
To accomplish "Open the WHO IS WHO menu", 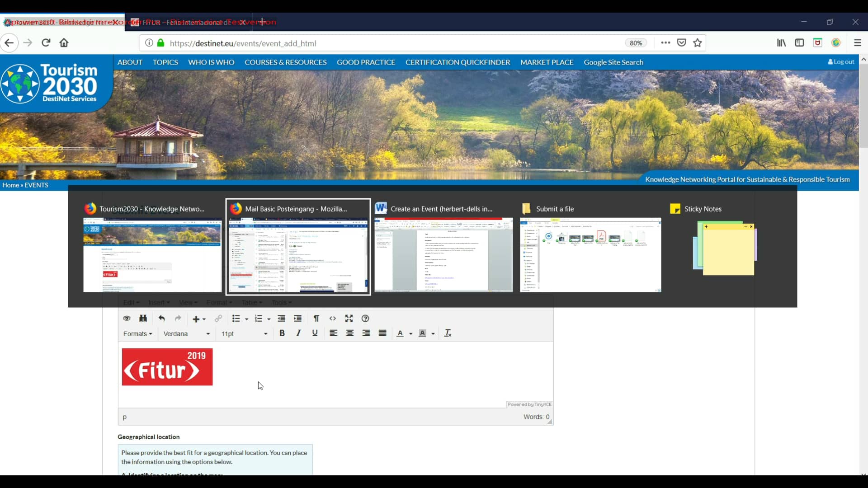I will (211, 62).
